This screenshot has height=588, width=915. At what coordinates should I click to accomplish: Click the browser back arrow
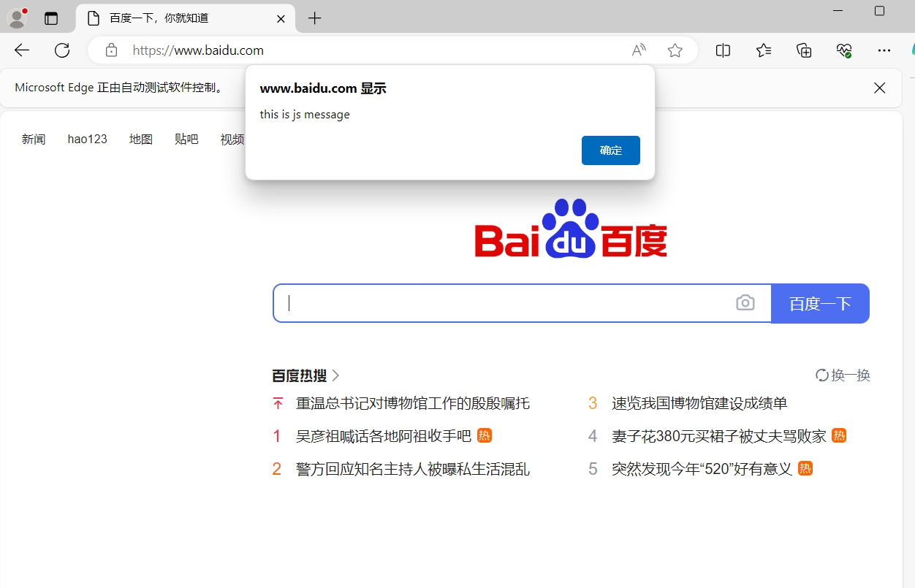[22, 50]
